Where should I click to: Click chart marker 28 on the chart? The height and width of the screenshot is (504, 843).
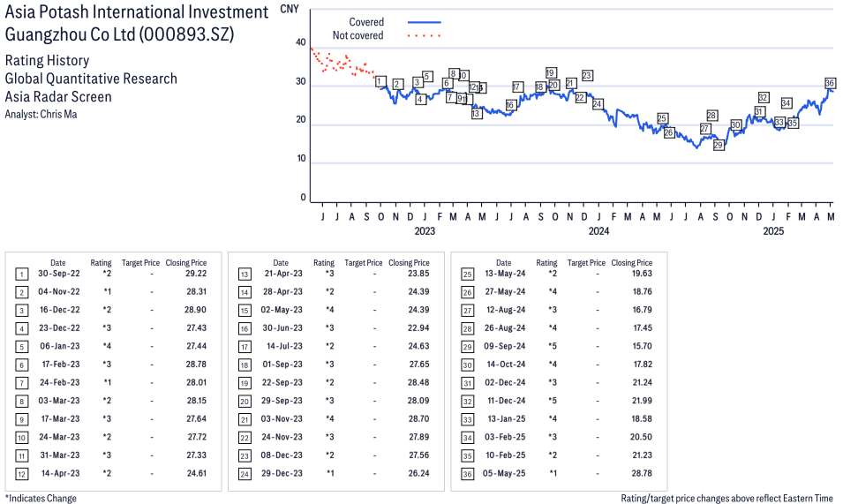tap(711, 116)
